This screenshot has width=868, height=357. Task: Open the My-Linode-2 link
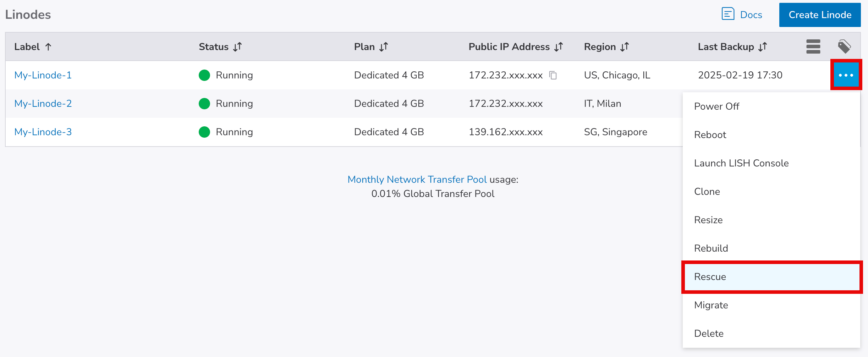43,104
